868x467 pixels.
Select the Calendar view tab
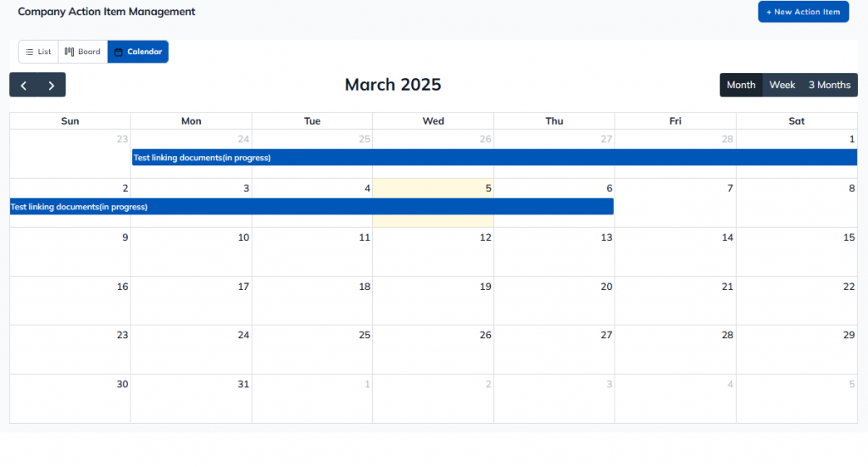pos(138,52)
